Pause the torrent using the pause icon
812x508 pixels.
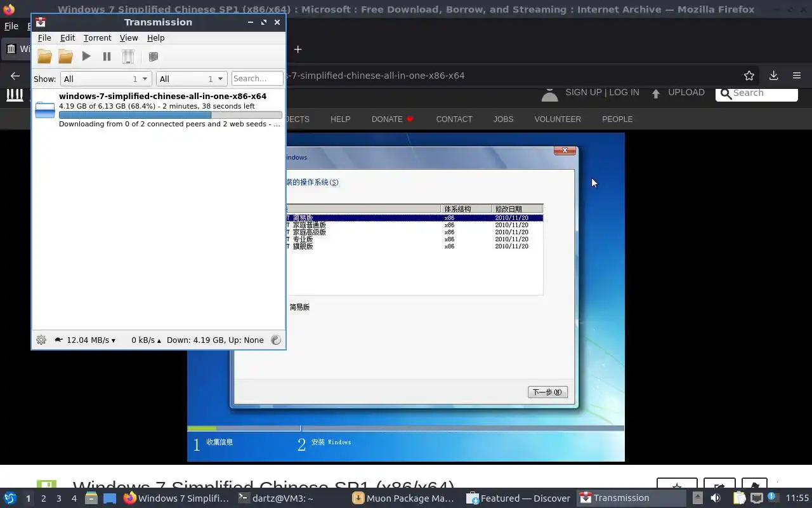point(107,57)
